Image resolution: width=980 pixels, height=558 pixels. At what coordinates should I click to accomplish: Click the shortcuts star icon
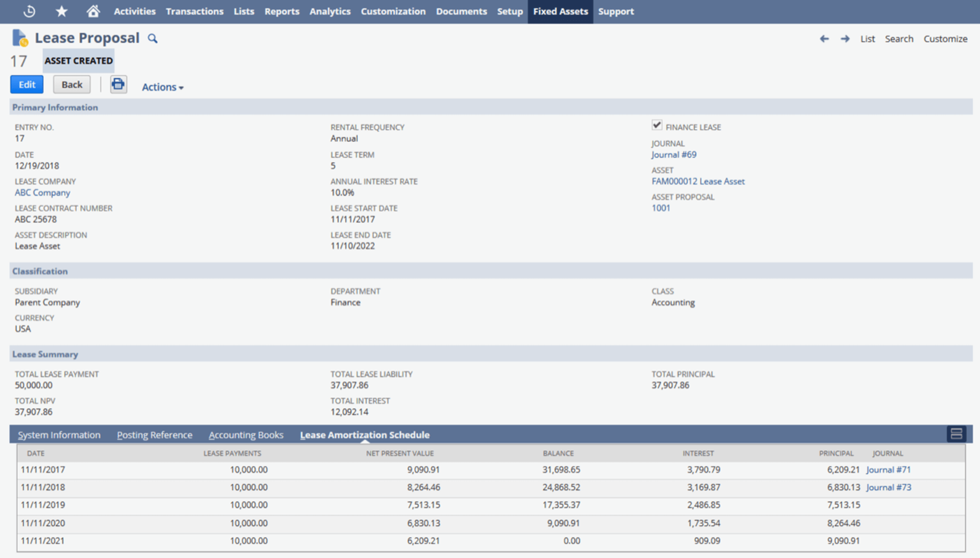(x=61, y=11)
